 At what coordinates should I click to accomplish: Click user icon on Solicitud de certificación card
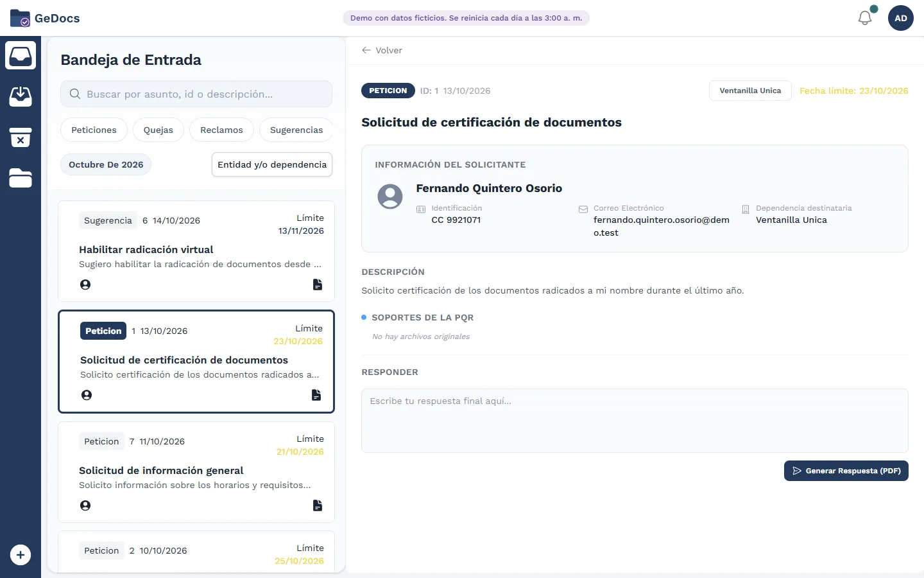tap(87, 395)
